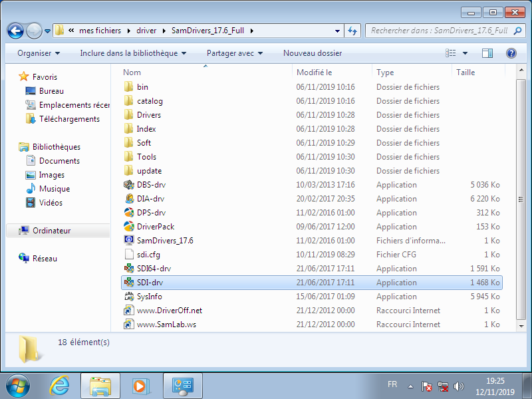This screenshot has width=532, height=399.
Task: Open the help question mark icon
Action: [511, 53]
